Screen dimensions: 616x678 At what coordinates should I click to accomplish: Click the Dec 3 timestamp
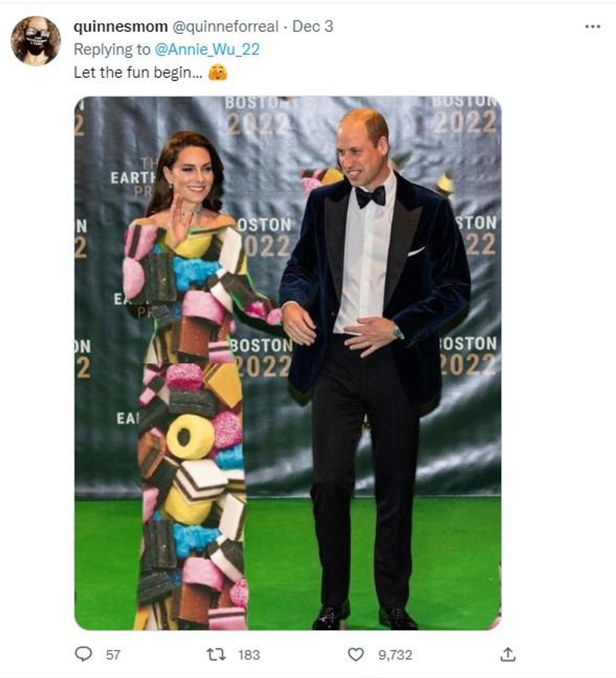tap(312, 26)
